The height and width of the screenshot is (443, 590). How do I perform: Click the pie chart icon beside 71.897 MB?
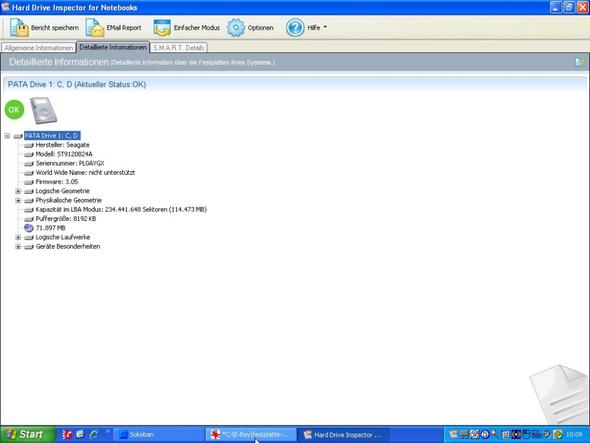click(29, 228)
